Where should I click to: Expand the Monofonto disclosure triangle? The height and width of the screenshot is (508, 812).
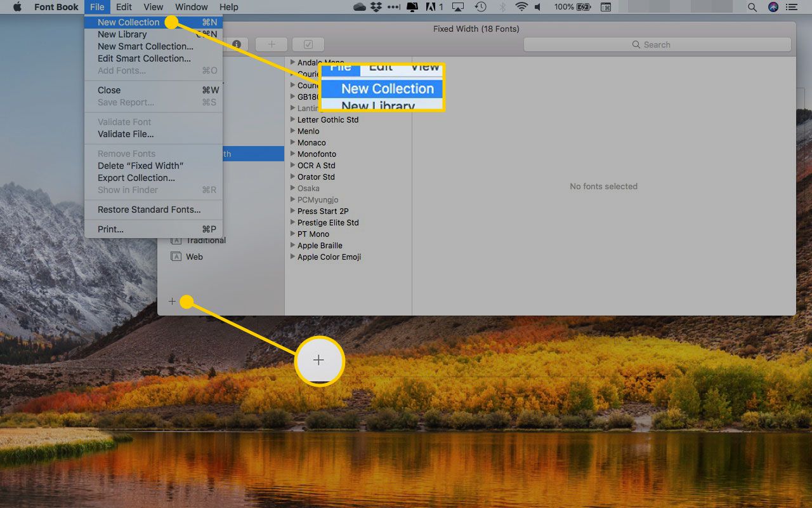click(293, 154)
